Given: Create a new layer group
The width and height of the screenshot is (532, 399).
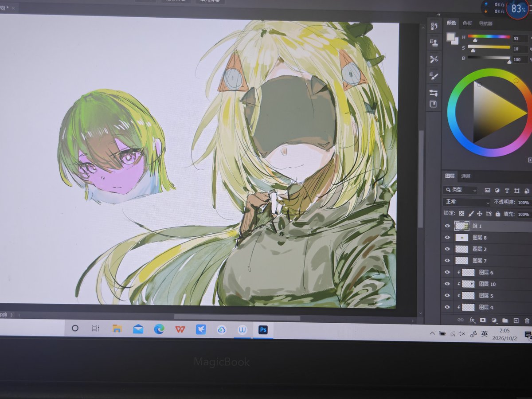Looking at the screenshot, I should coord(505,320).
